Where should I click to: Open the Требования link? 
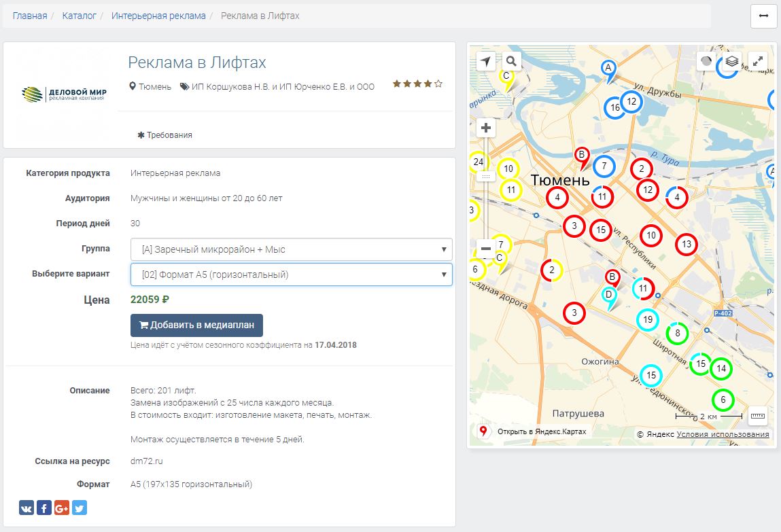[x=165, y=135]
